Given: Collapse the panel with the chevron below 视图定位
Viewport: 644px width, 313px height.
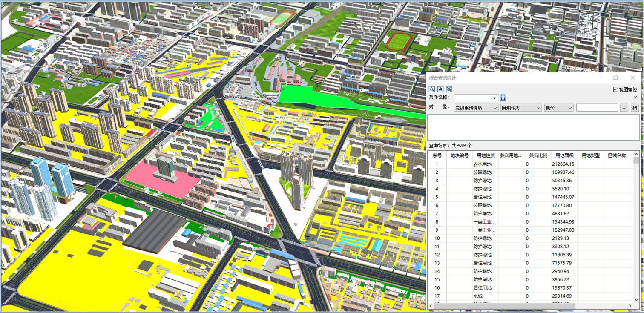Looking at the screenshot, I should [635, 97].
